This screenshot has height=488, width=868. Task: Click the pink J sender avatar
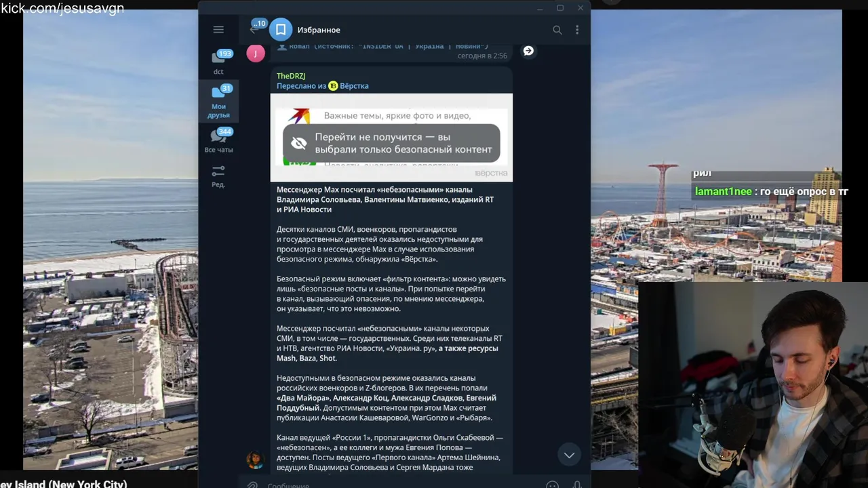[256, 53]
